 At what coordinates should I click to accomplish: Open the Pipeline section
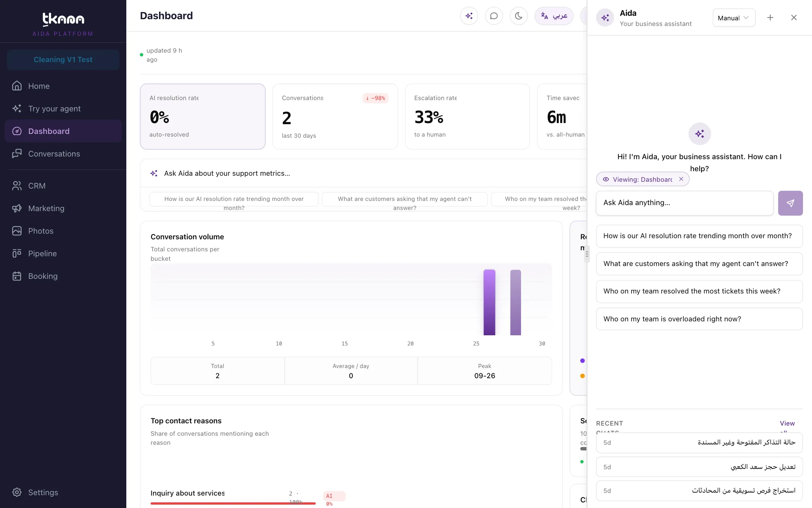pos(63,254)
